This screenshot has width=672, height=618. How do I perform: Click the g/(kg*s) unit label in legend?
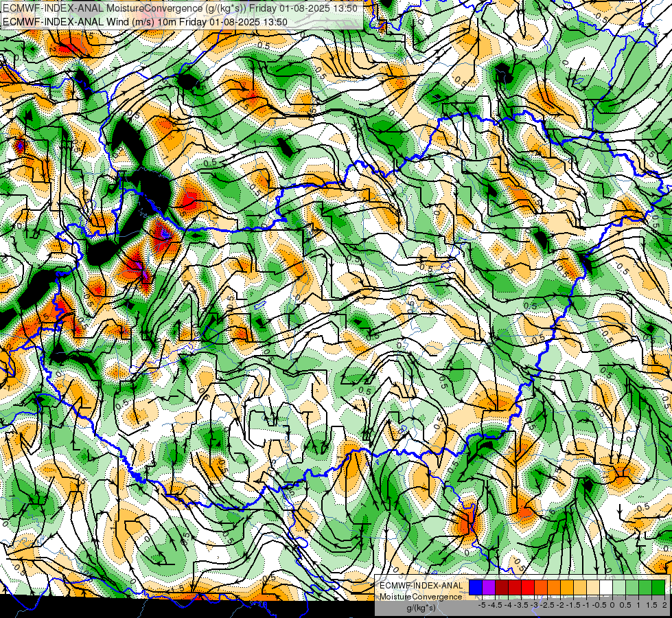pyautogui.click(x=421, y=608)
